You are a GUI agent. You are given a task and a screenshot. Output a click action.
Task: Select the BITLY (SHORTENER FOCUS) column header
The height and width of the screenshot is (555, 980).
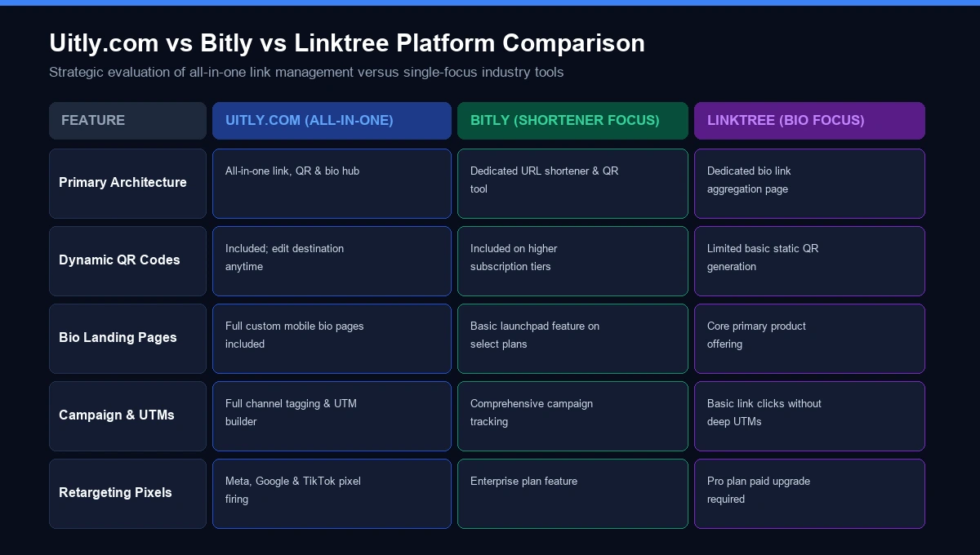click(x=572, y=121)
